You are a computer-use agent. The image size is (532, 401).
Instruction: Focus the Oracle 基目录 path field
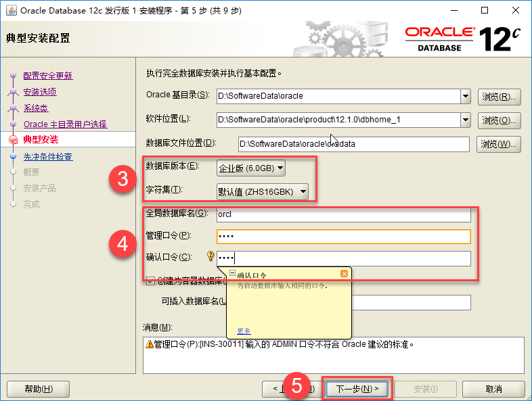(338, 96)
